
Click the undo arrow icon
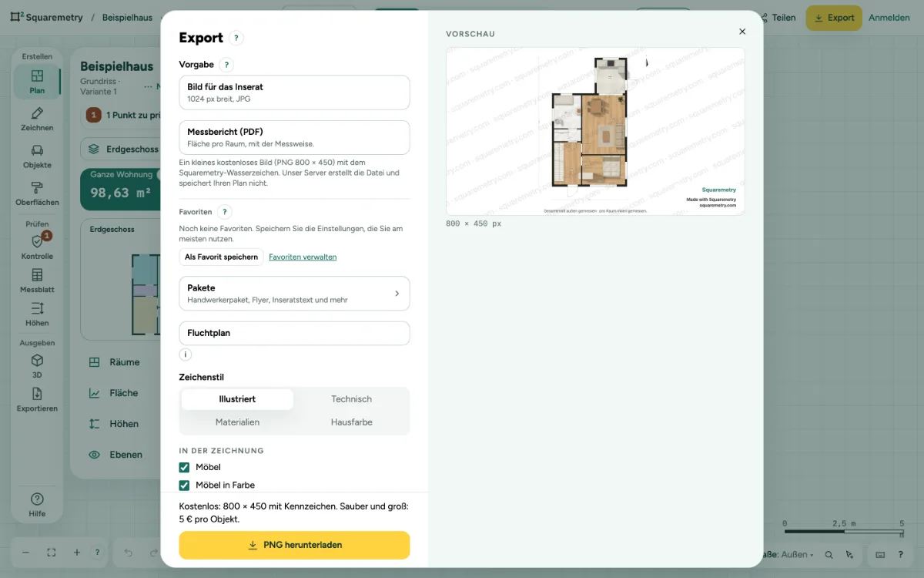tap(129, 553)
